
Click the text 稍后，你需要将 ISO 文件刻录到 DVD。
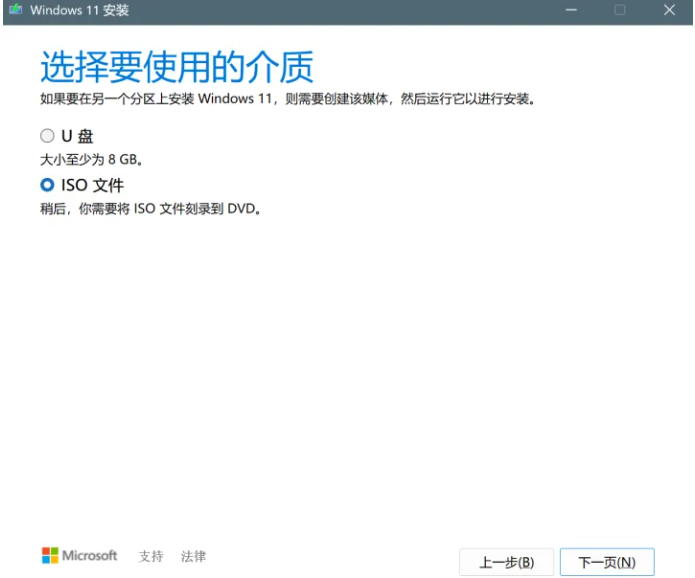(x=150, y=209)
